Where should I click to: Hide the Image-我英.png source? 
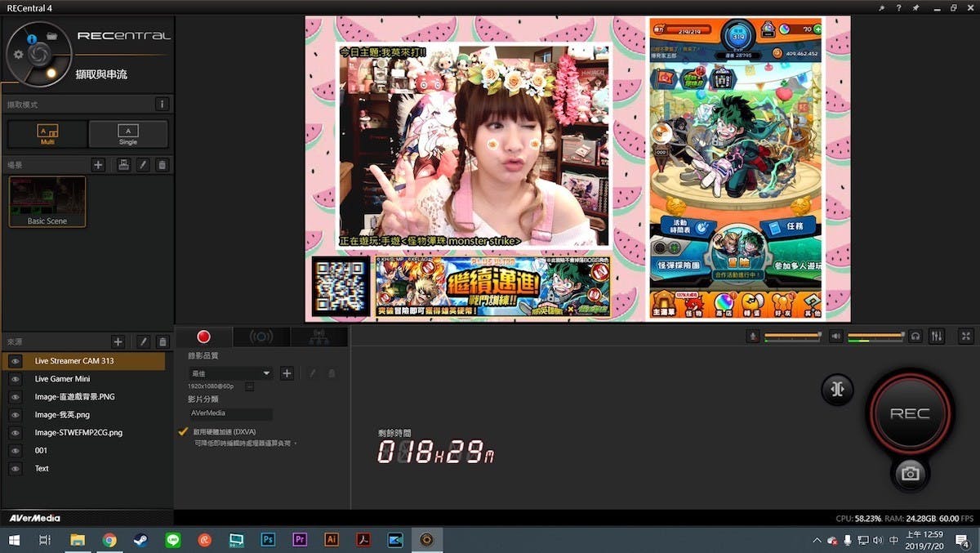click(x=15, y=415)
